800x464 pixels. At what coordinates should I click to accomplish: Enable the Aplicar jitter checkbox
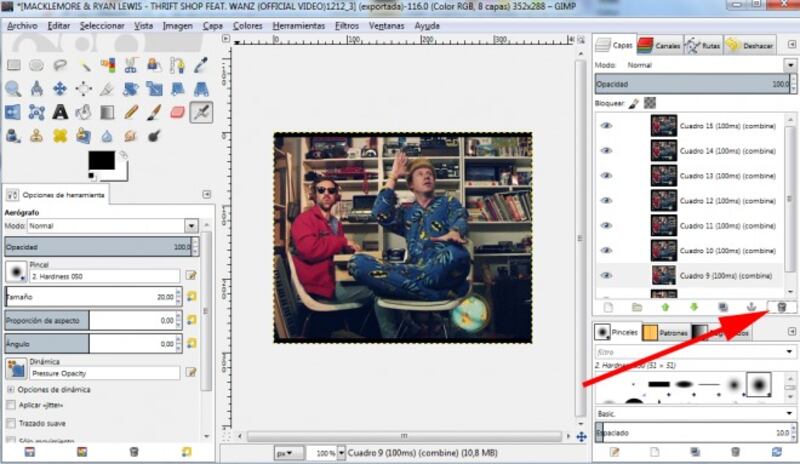click(x=11, y=405)
